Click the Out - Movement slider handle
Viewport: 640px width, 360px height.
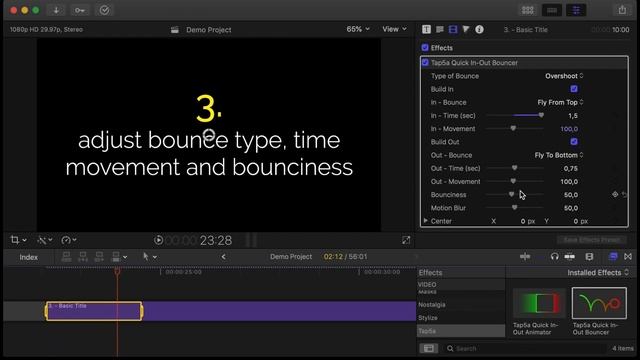[x=513, y=181]
